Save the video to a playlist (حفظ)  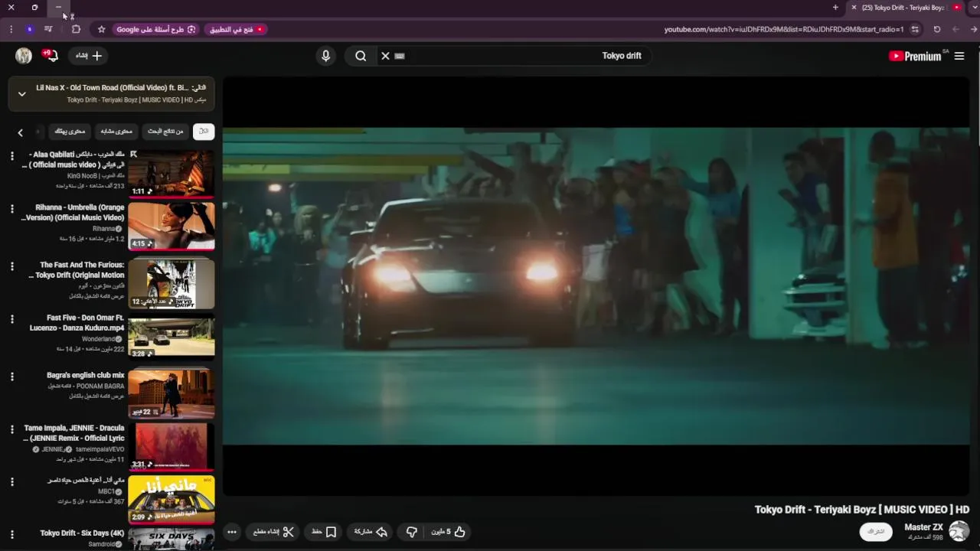click(324, 532)
